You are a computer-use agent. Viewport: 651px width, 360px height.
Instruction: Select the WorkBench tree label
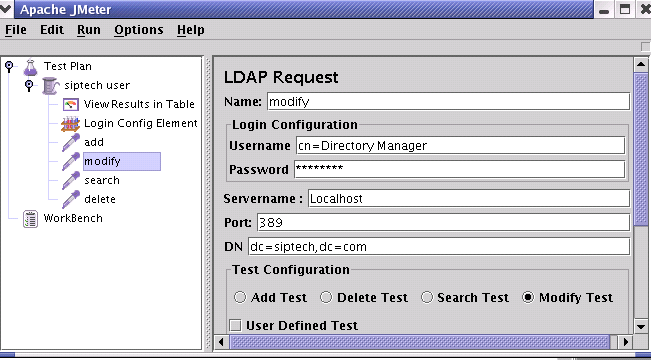coord(73,218)
